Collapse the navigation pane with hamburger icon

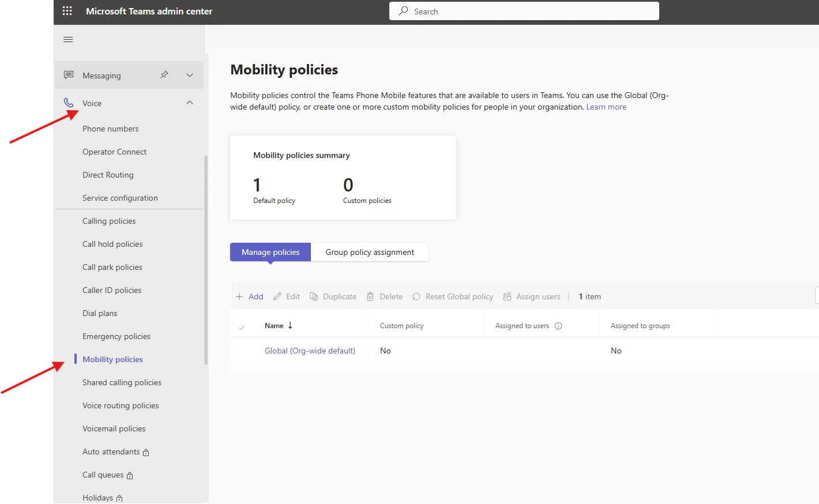[x=67, y=39]
